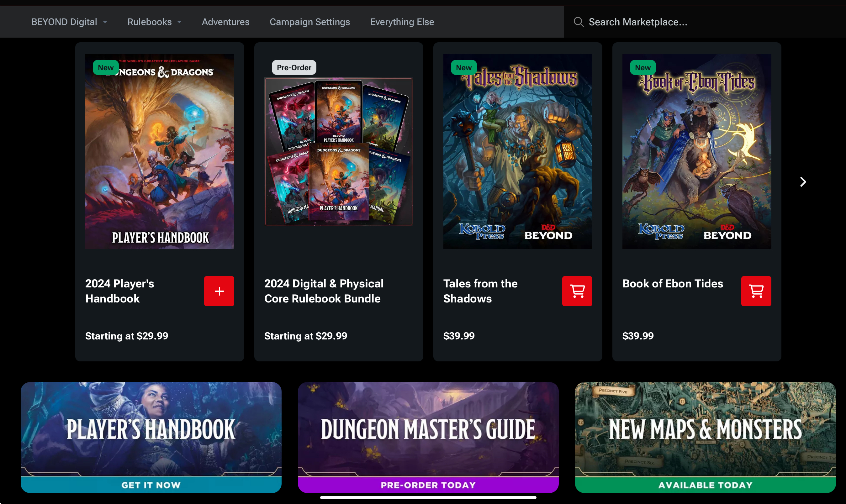Open 2024 Digital & Physical Core Rulebook Bundle title
The image size is (846, 504).
pyautogui.click(x=324, y=291)
